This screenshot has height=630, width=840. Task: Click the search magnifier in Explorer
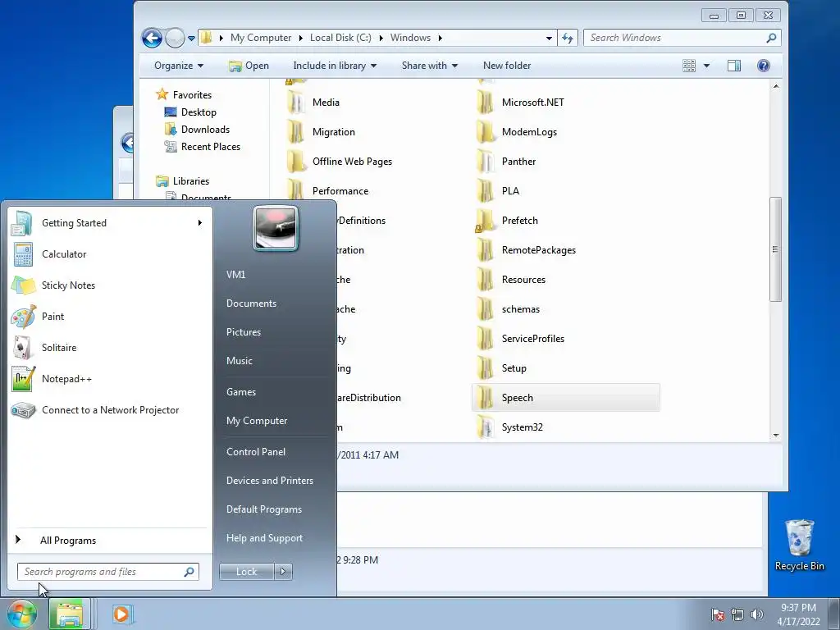coord(771,38)
